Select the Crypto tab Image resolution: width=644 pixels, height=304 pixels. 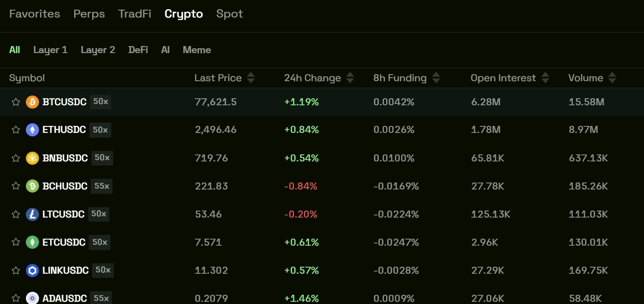[x=184, y=14]
